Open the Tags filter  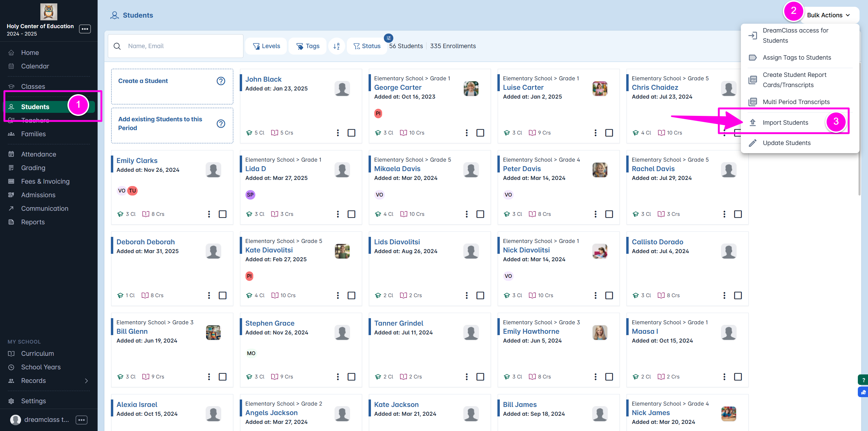[x=308, y=46]
